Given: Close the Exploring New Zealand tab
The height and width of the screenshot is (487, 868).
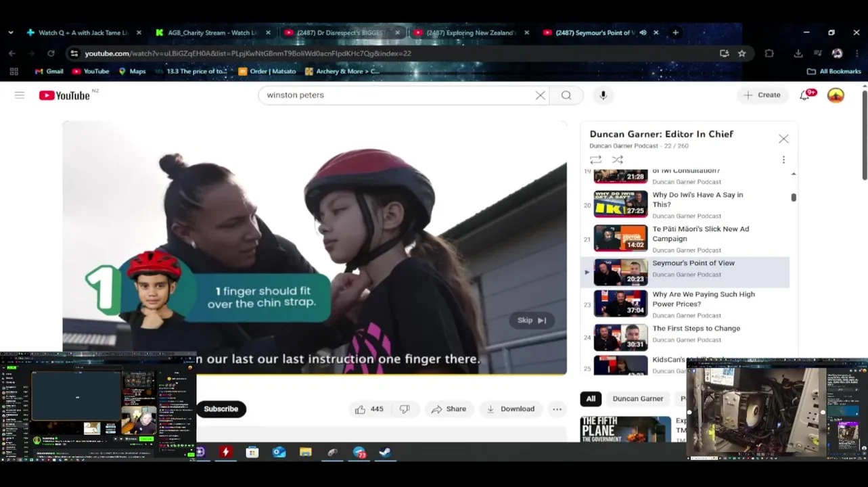Looking at the screenshot, I should [526, 32].
